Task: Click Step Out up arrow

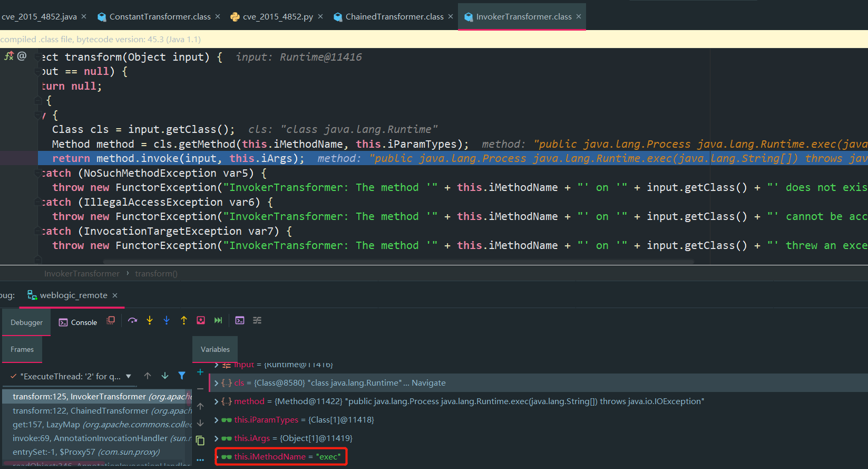Action: point(184,321)
